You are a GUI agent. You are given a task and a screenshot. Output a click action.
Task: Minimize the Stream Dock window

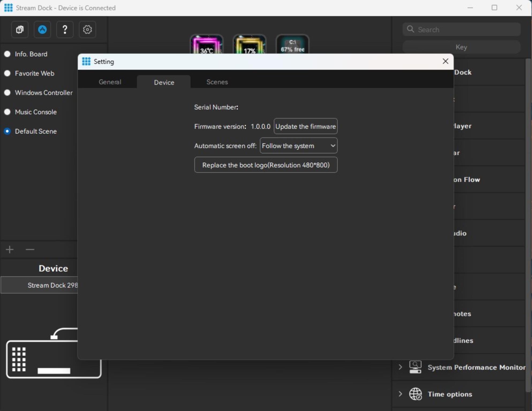click(470, 8)
